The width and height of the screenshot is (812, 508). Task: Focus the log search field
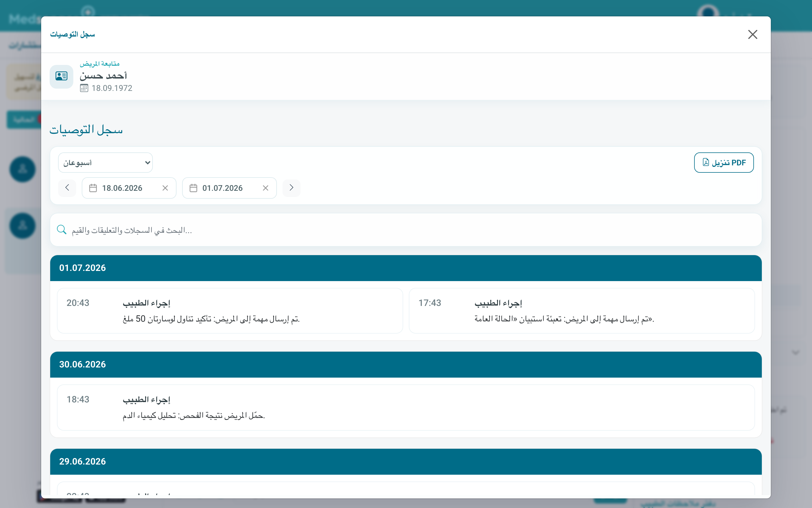[406, 230]
